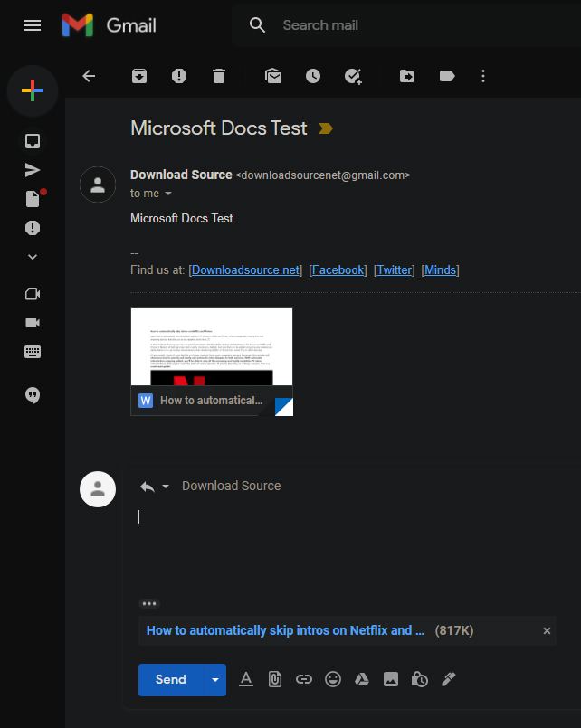Viewport: 581px width, 728px height.
Task: Open Spam folder from sidebar
Action: tap(33, 228)
